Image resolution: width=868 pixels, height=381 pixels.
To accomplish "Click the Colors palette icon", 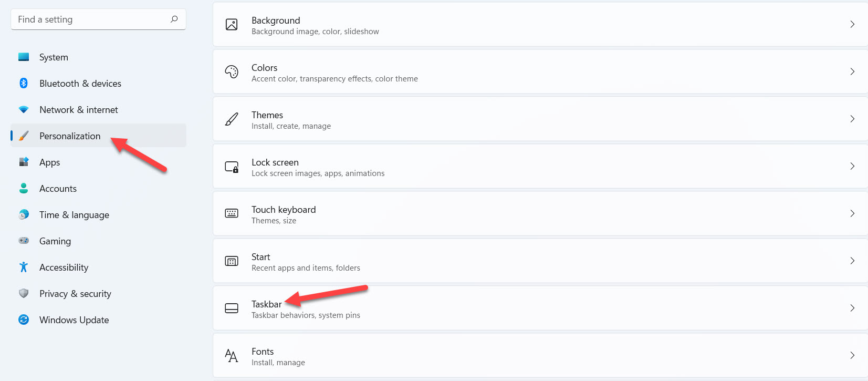I will 232,71.
